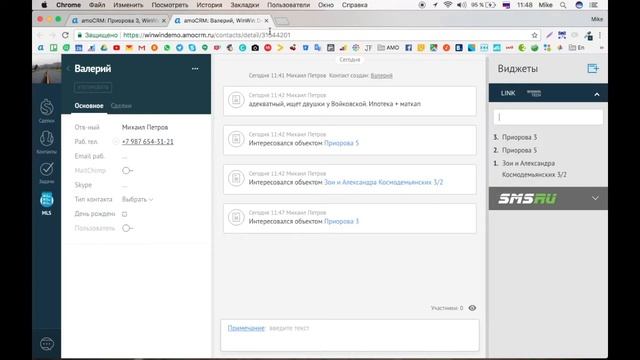This screenshot has height=360, width=640.
Task: Click phone number +7 987 654-31-21
Action: [148, 142]
